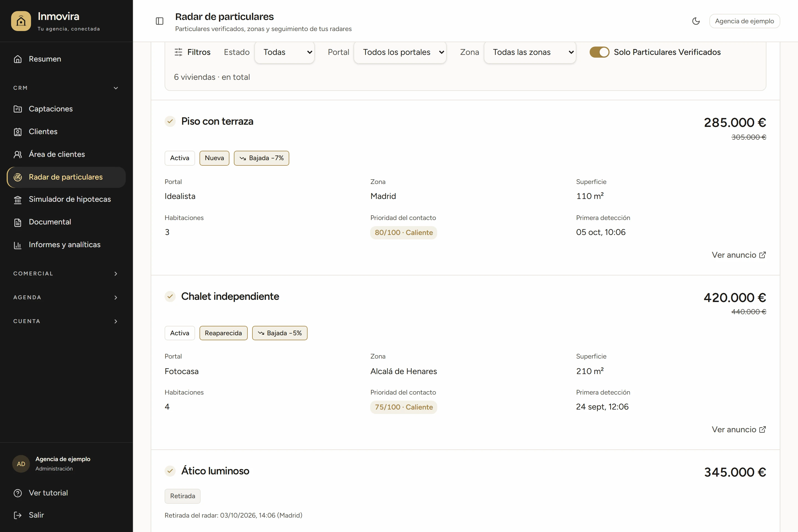Click the 420.000 € price
Screen dimensions: 798x532
[x=735, y=298]
